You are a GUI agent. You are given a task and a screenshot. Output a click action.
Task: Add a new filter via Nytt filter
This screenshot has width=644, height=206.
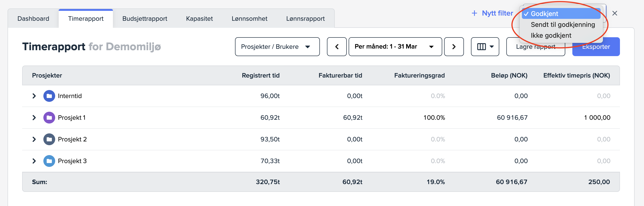pyautogui.click(x=492, y=13)
